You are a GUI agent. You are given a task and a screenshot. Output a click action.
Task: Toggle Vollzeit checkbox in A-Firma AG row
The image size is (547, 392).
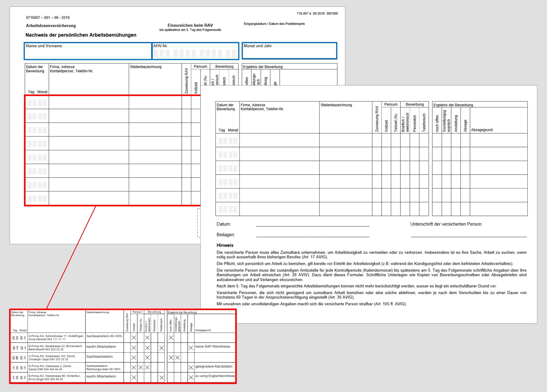point(134,338)
